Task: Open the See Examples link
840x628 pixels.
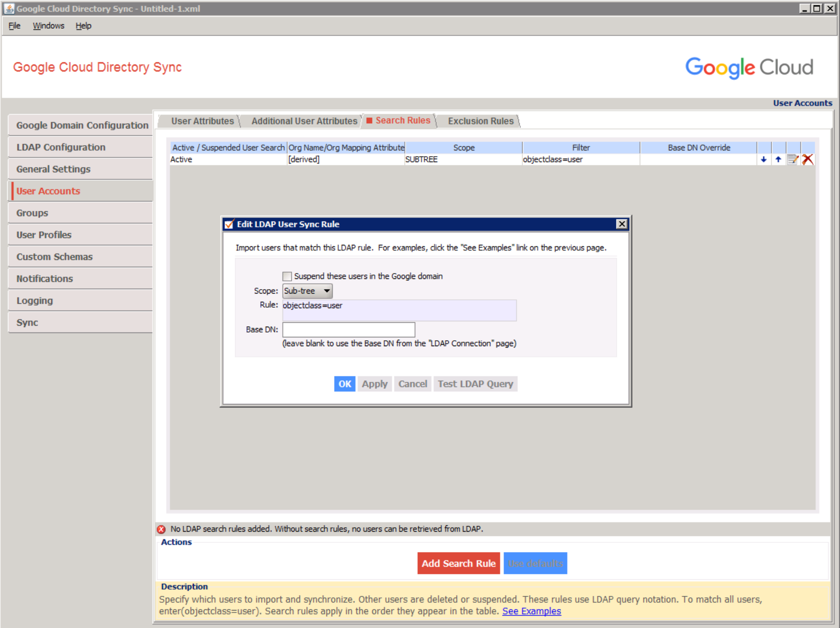Action: 531,611
